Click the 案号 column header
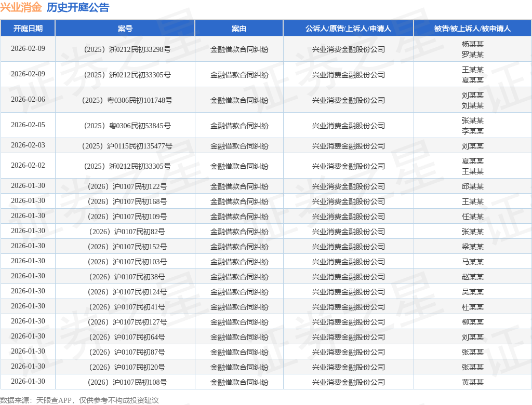532x405 pixels. click(125, 29)
